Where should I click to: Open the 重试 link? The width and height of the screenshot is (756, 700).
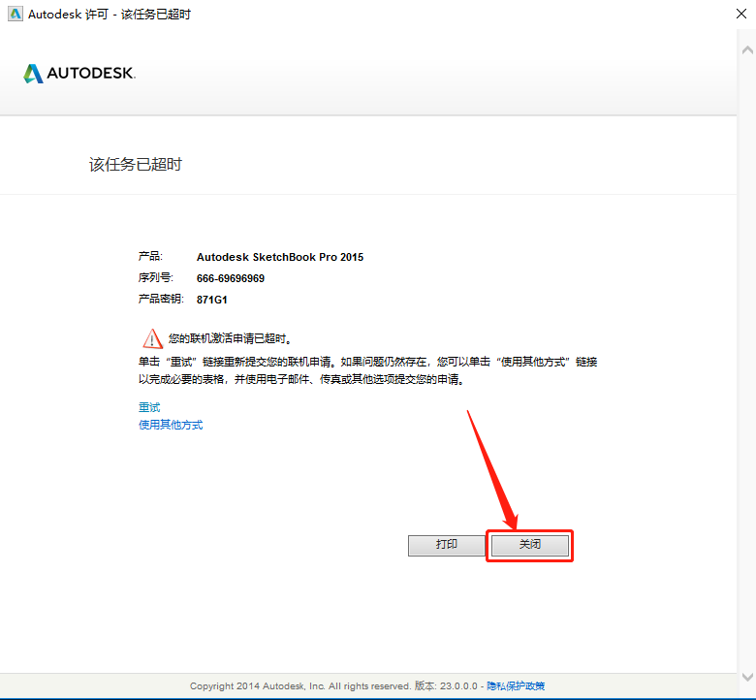149,407
